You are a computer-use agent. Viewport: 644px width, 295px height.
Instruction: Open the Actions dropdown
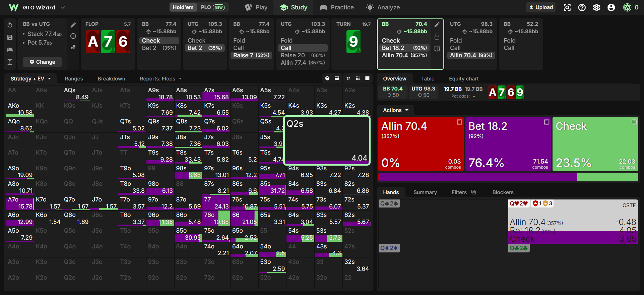pos(396,110)
